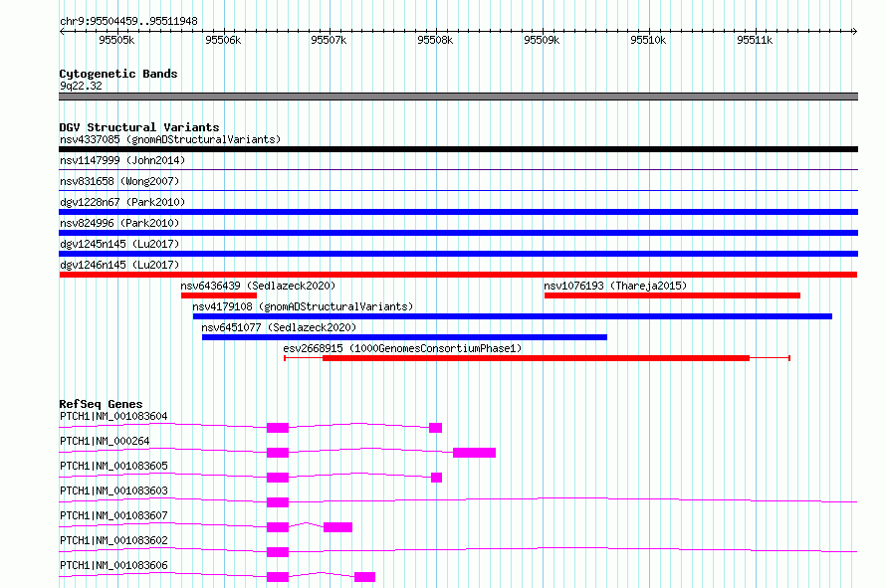Click the chr9:95504459..95511948 region label

[128, 22]
